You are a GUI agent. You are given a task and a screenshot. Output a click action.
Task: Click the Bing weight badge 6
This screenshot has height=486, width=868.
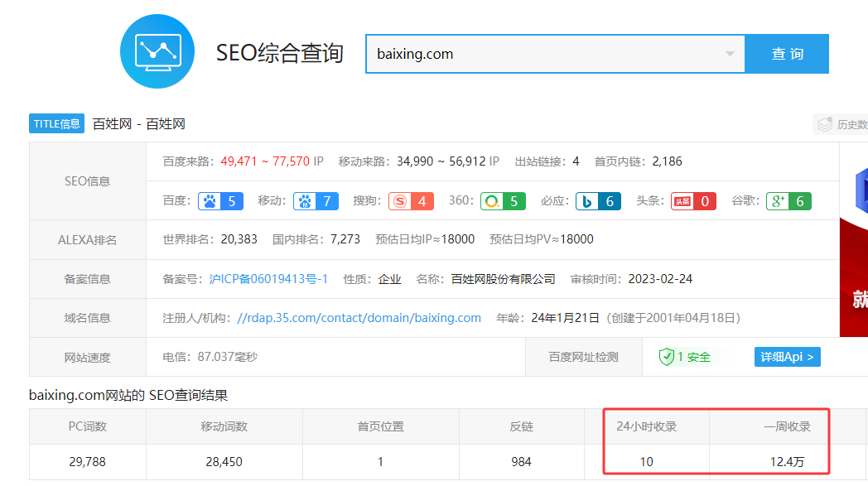point(598,201)
